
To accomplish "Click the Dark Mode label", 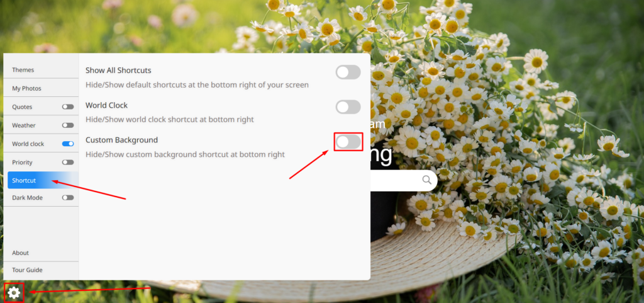I will (x=27, y=198).
